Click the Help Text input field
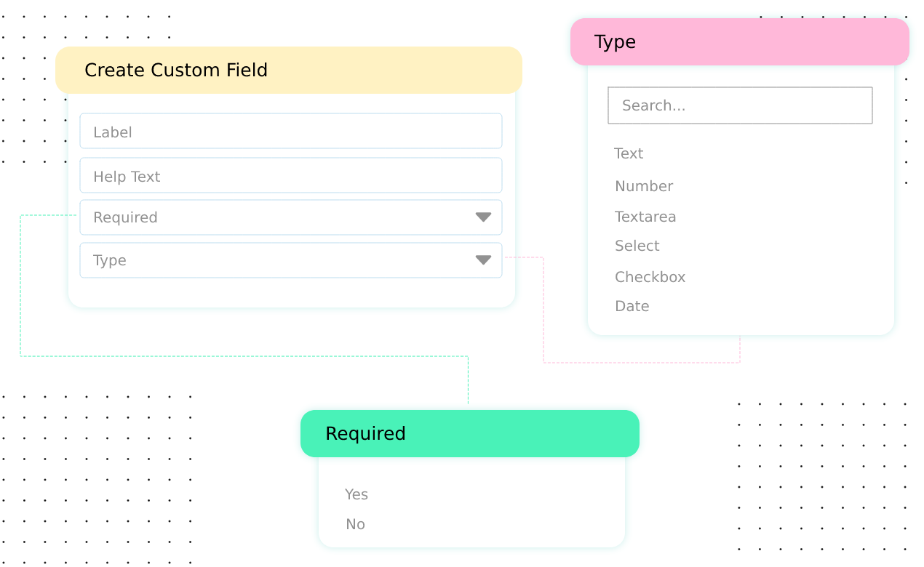 coord(291,175)
